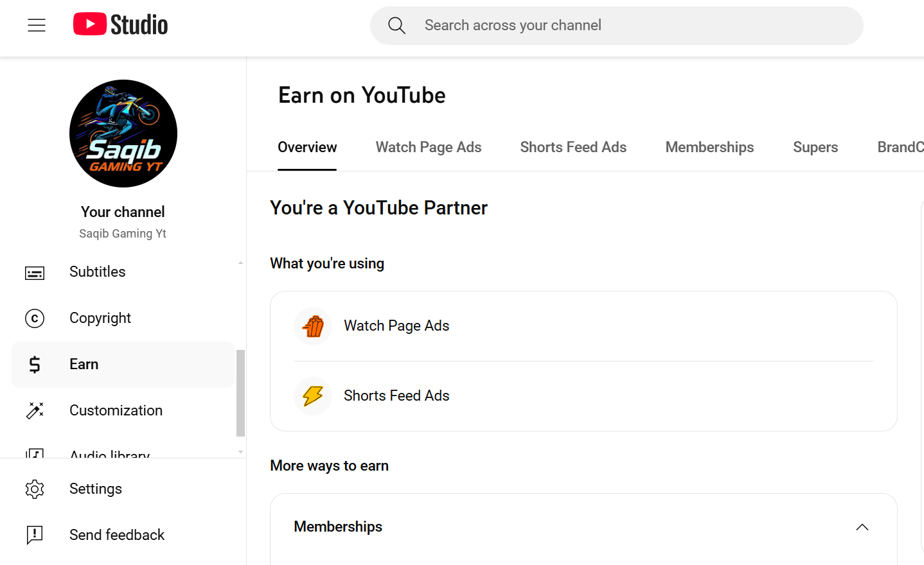Open the Watch Page Ads tab
924x565 pixels.
pyautogui.click(x=429, y=148)
